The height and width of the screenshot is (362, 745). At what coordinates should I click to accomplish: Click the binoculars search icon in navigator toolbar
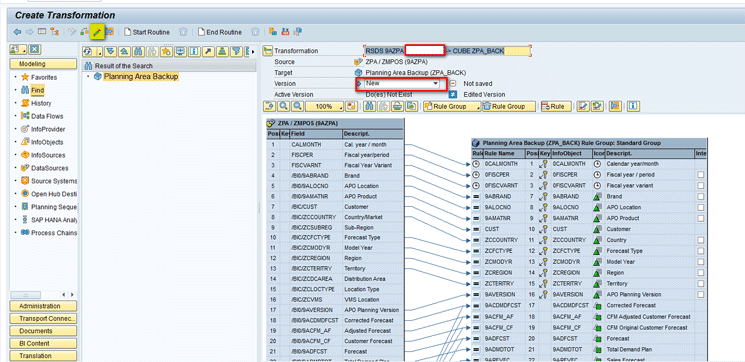138,51
